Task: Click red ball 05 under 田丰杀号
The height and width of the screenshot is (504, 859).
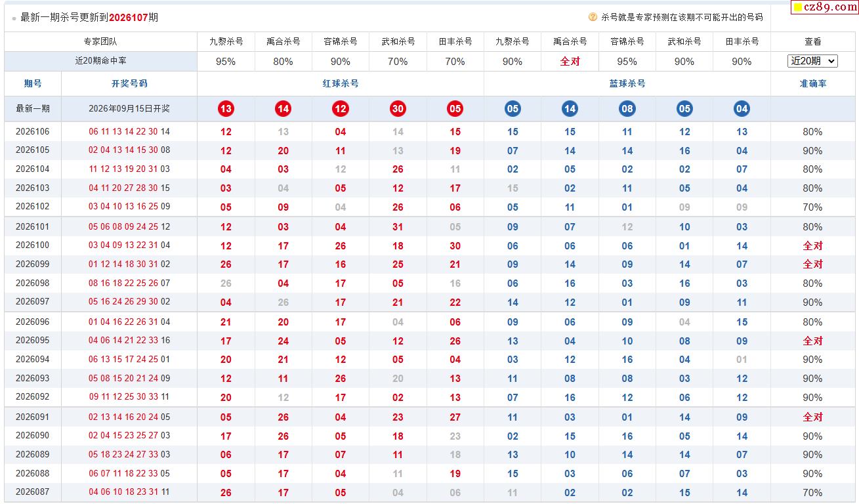Action: pos(455,109)
